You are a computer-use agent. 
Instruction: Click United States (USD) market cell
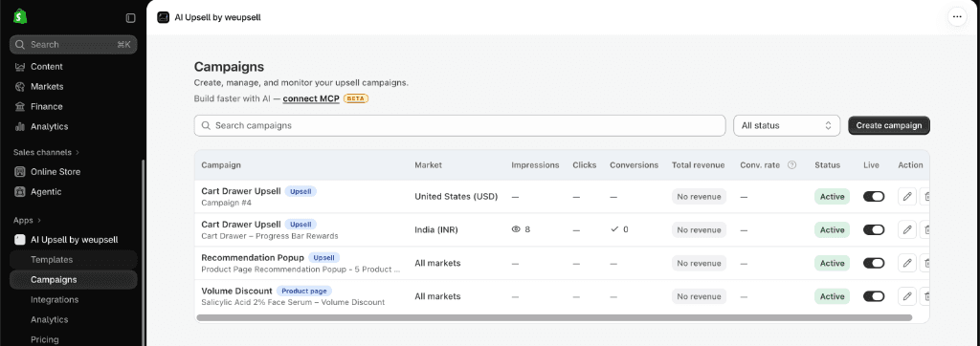tap(457, 197)
